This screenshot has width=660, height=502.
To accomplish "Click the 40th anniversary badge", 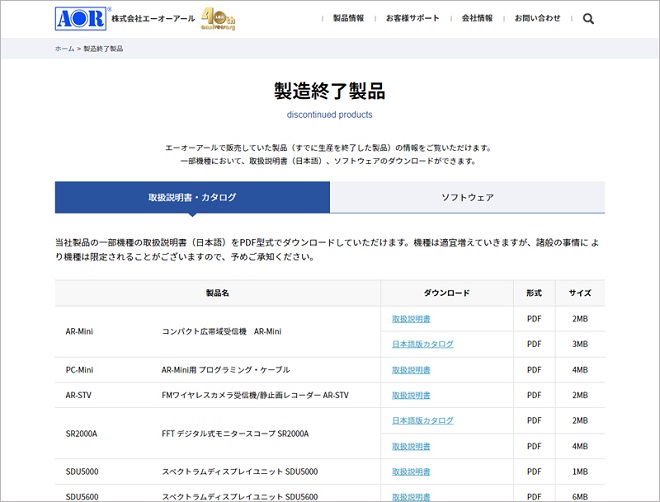I will coord(218,19).
